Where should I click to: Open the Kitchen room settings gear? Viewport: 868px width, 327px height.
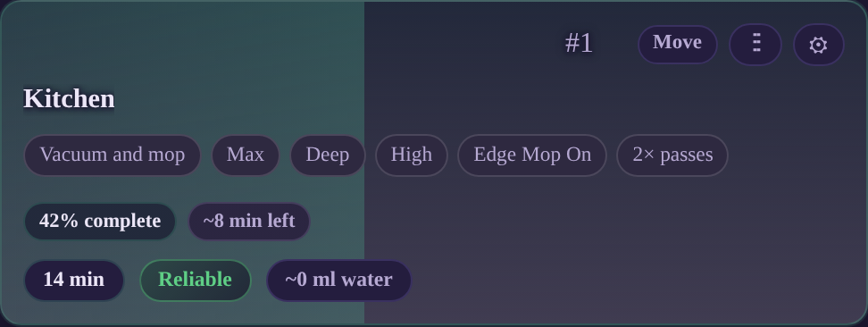pyautogui.click(x=818, y=45)
